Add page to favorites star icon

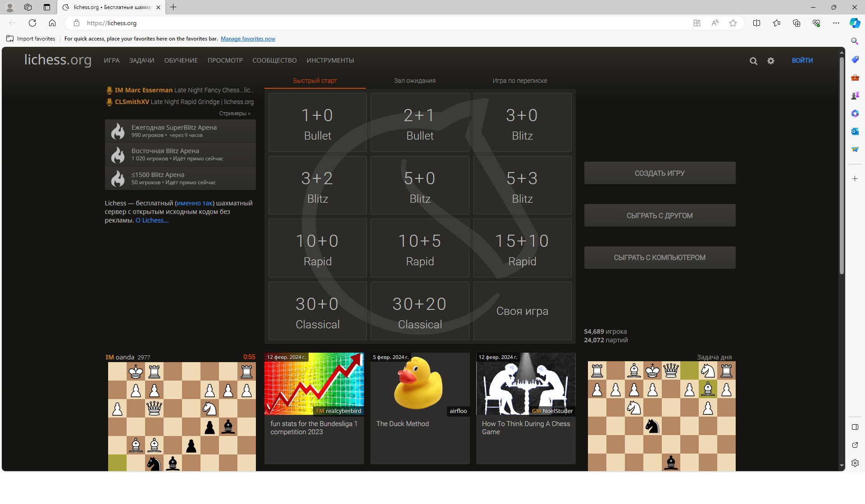click(733, 23)
